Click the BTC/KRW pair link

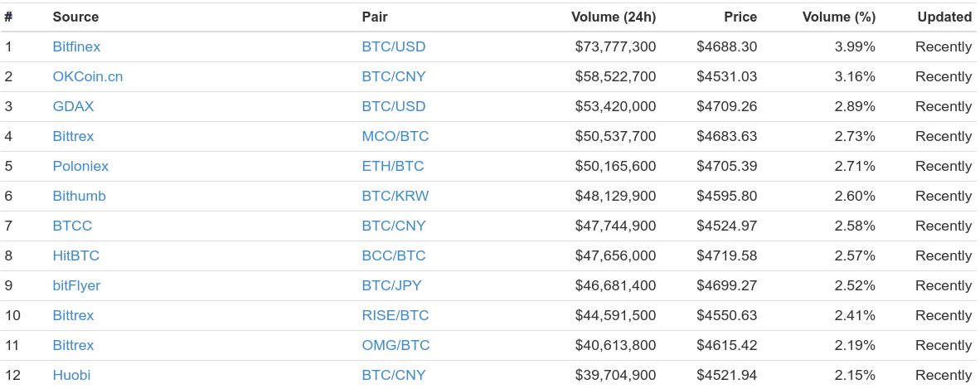395,197
